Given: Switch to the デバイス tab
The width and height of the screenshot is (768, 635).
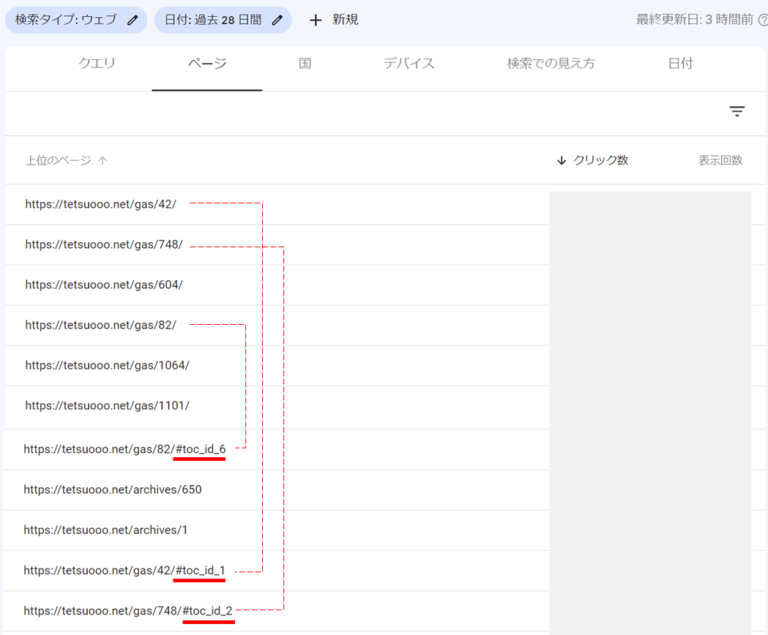Looking at the screenshot, I should 408,64.
